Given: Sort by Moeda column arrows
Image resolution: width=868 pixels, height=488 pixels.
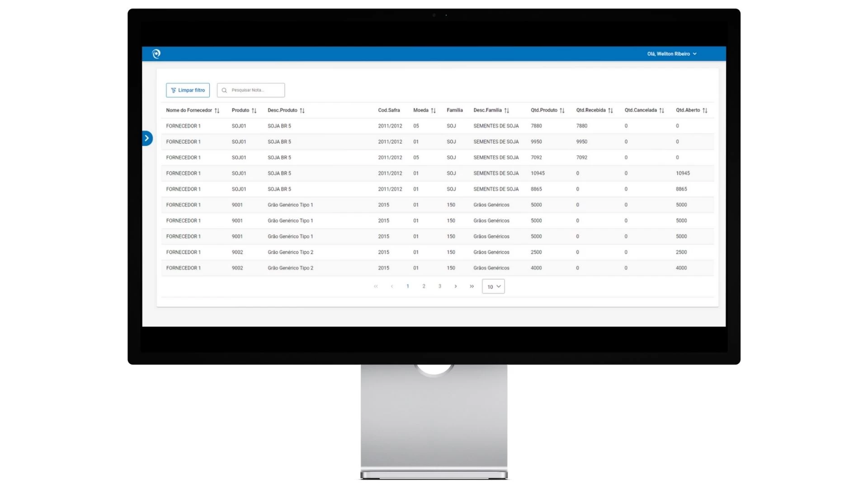Looking at the screenshot, I should [433, 111].
